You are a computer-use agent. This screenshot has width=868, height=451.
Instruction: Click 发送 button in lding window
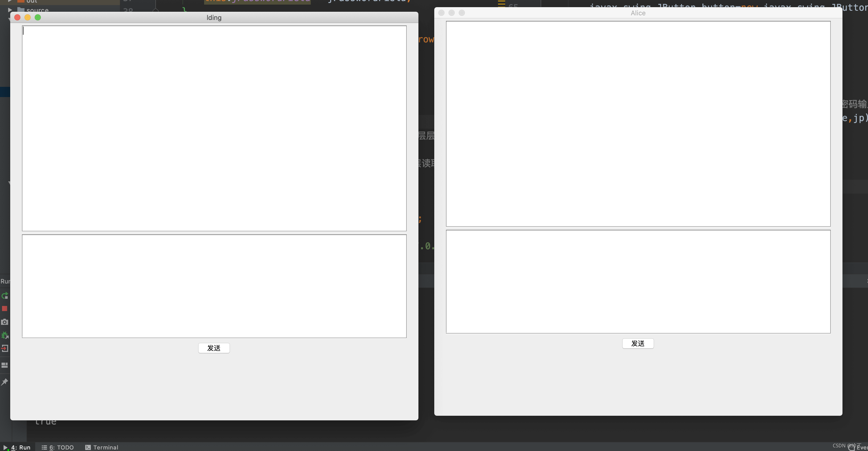coord(214,348)
